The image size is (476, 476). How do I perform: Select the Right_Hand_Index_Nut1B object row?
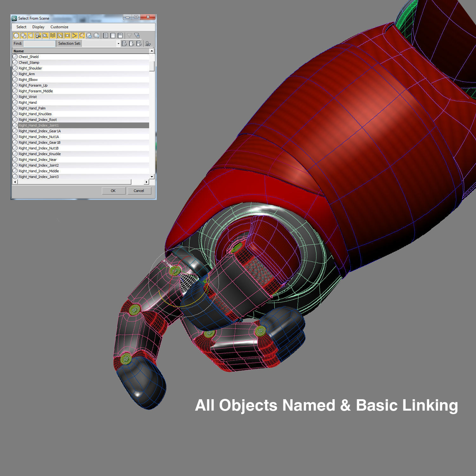[81, 148]
